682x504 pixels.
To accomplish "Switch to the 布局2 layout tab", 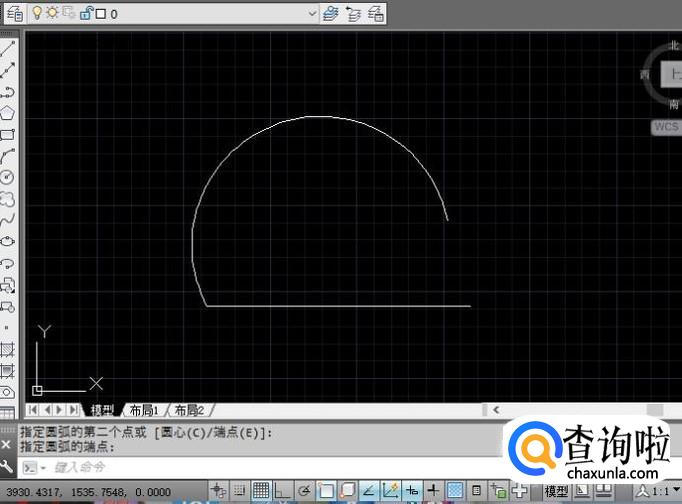I will (x=189, y=410).
